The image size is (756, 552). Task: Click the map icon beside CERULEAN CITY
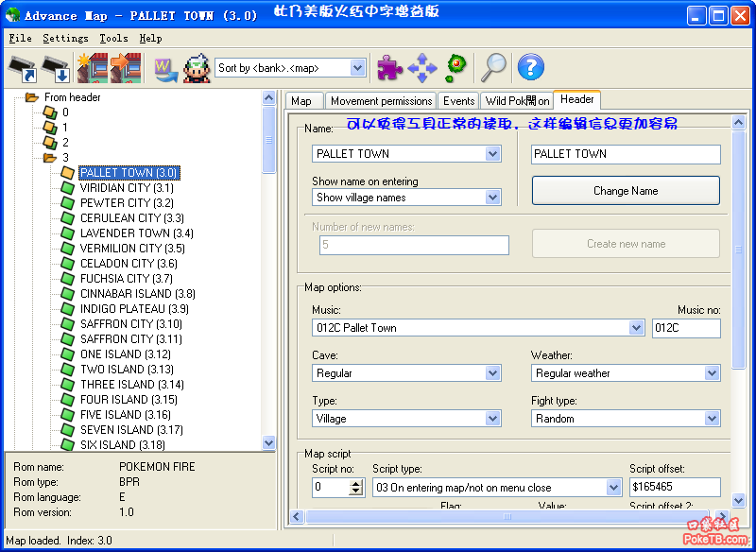click(67, 218)
